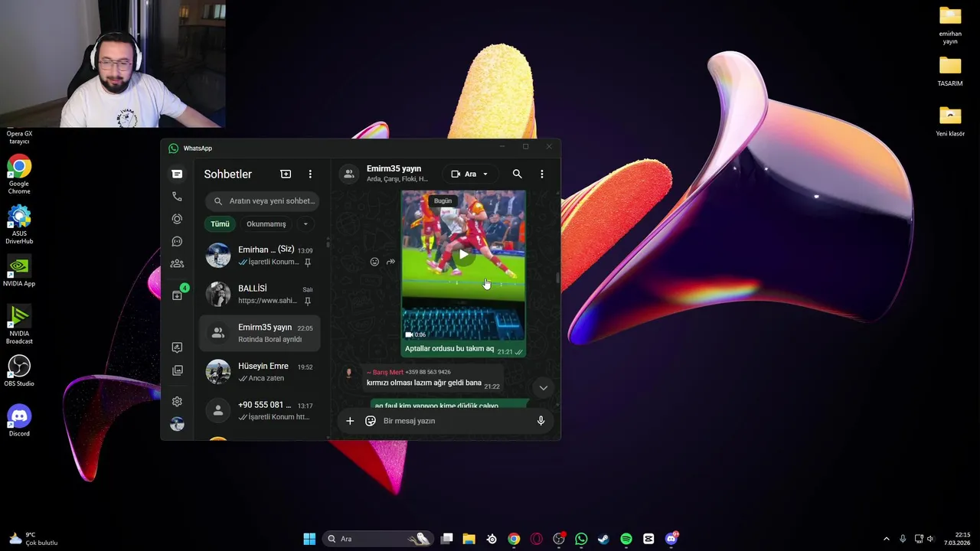Open the media gallery icon in sidebar
The height and width of the screenshot is (551, 980).
click(x=177, y=370)
